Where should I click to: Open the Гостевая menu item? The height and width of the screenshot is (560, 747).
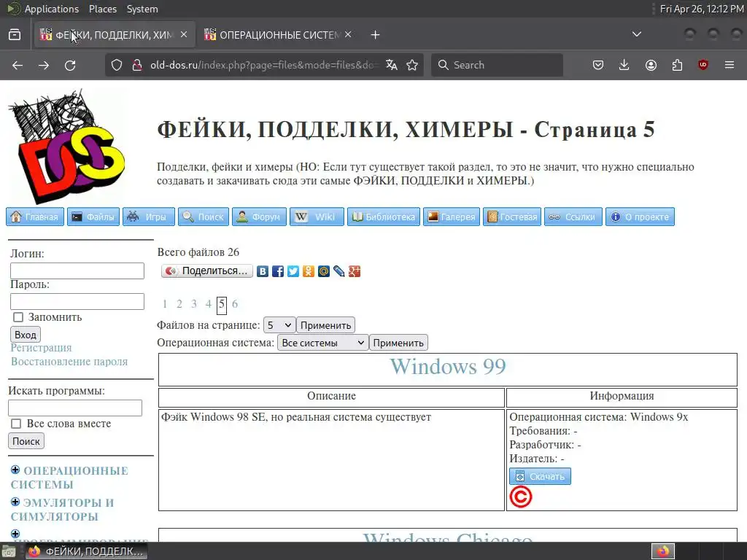click(x=512, y=217)
